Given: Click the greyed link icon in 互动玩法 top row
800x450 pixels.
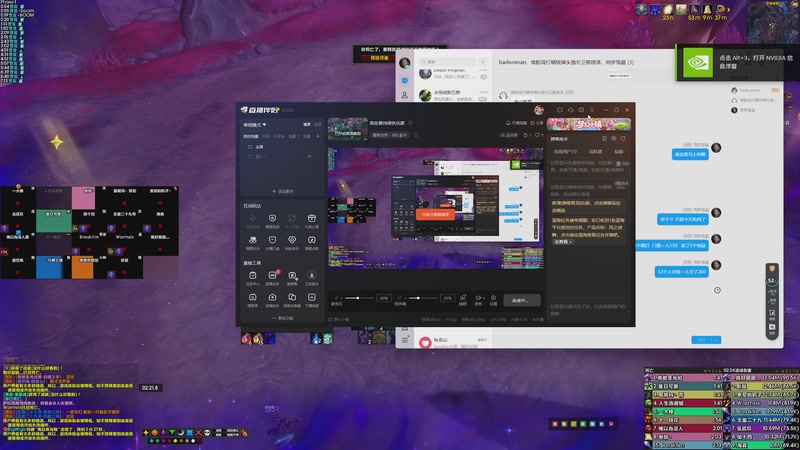Looking at the screenshot, I should click(x=292, y=218).
